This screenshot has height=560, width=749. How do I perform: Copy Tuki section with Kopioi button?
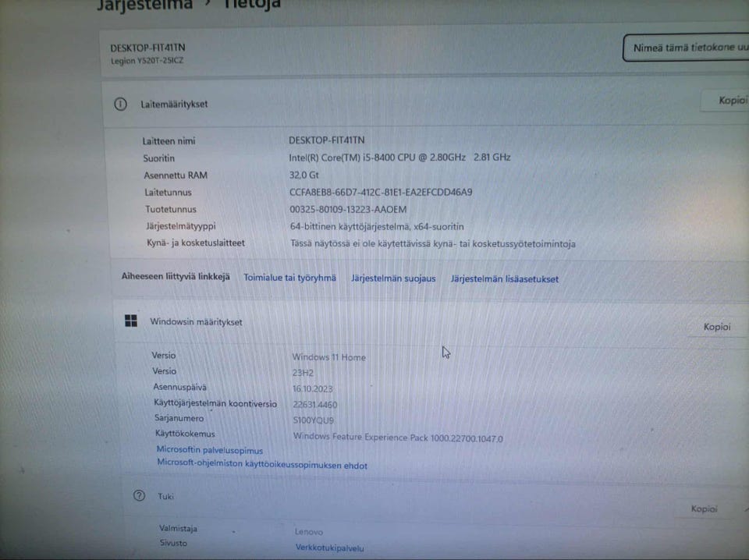coord(704,509)
